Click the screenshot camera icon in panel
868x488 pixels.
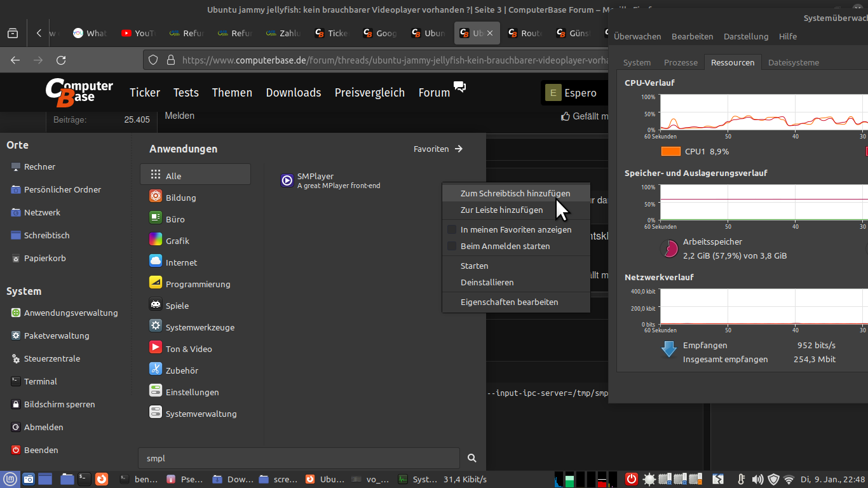28,479
